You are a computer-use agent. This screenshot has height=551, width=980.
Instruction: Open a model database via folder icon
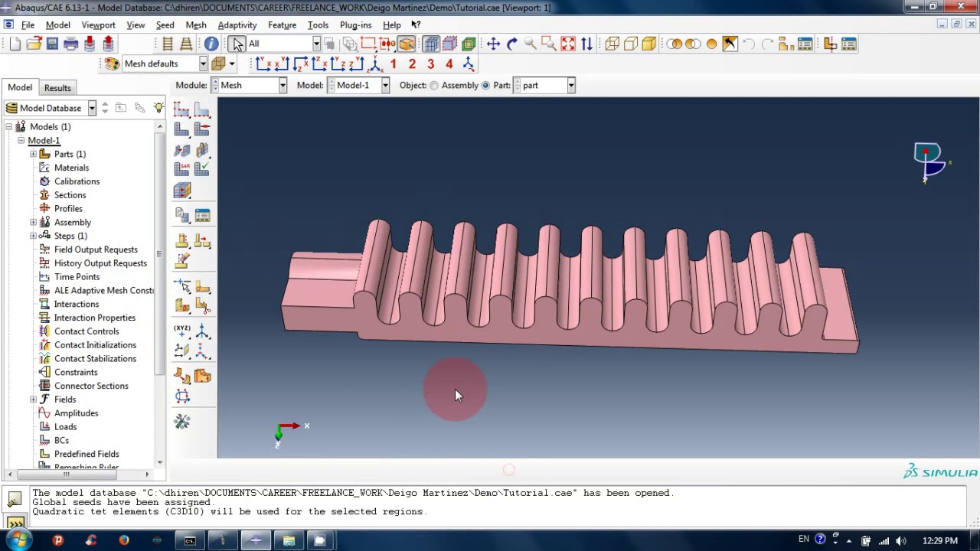coord(34,44)
